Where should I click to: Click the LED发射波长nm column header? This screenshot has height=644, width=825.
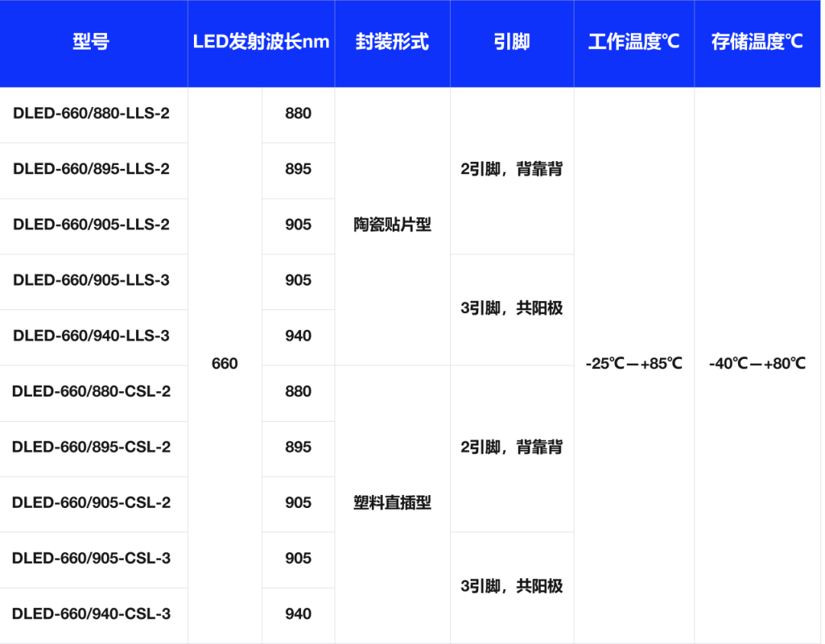tap(261, 44)
